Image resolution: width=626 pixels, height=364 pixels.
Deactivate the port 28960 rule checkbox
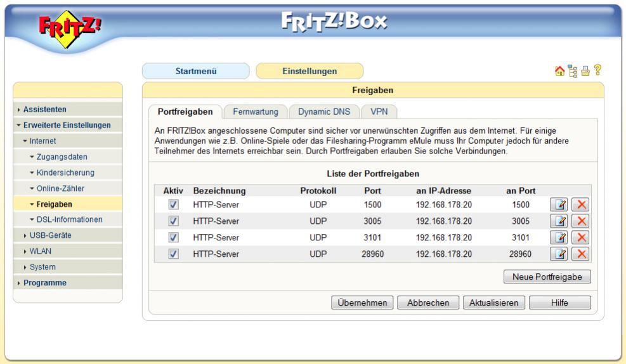coord(173,254)
